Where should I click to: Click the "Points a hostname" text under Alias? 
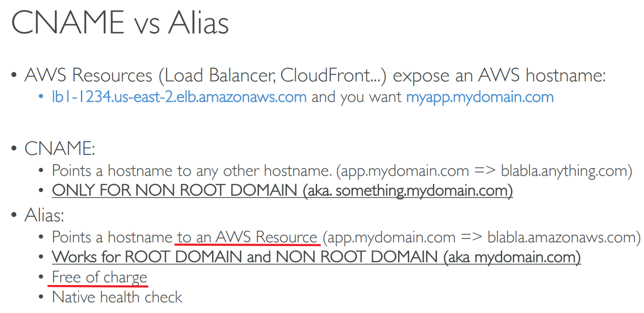pyautogui.click(x=112, y=238)
